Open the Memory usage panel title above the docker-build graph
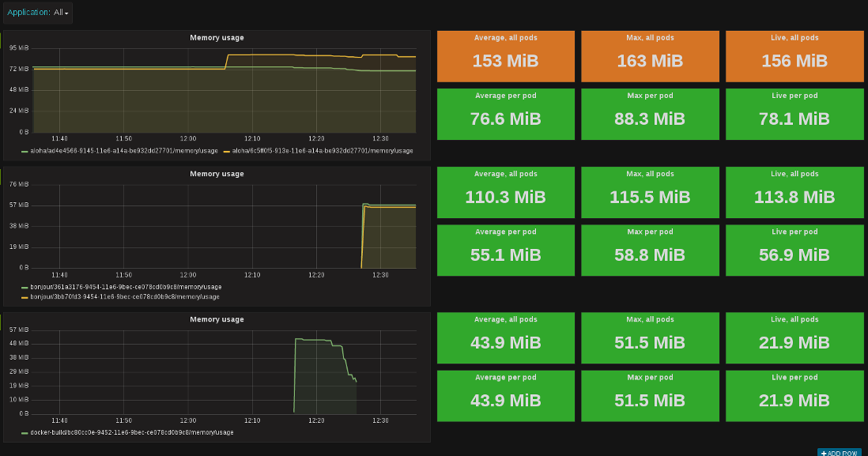This screenshot has height=456, width=868. (x=217, y=319)
